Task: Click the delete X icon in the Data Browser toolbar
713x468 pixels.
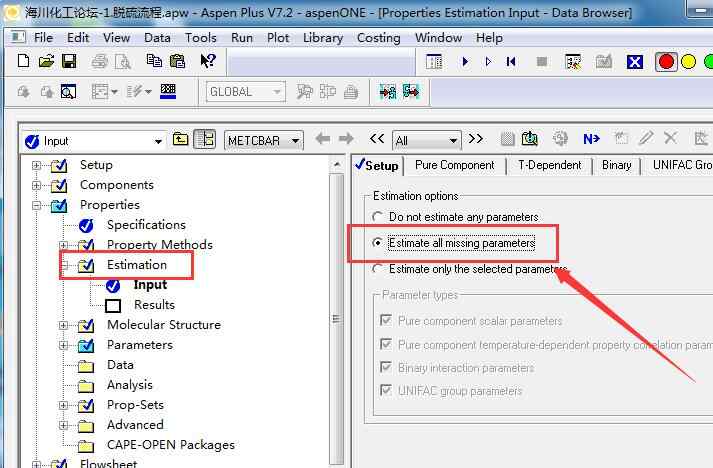Action: click(x=670, y=138)
